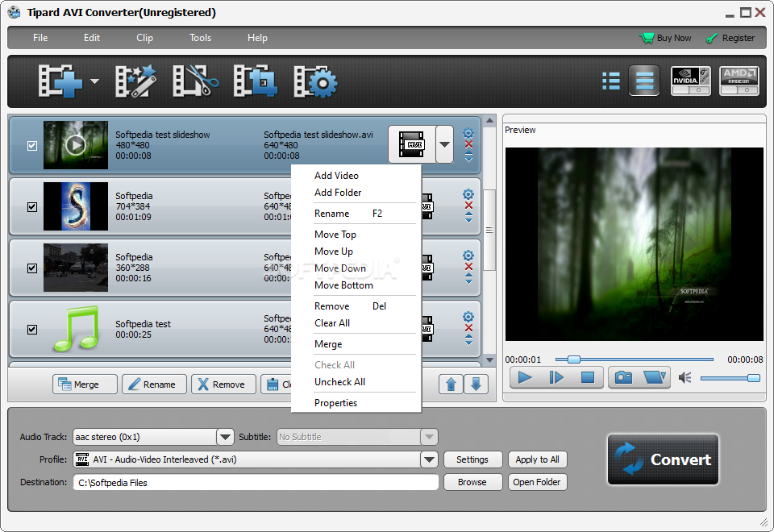Click the Merge button below list
Viewport: 774px width, 532px height.
point(85,384)
